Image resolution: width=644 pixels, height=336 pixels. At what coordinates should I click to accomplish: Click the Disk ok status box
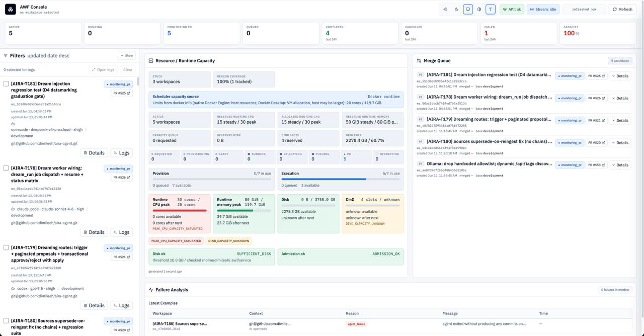coord(212,257)
